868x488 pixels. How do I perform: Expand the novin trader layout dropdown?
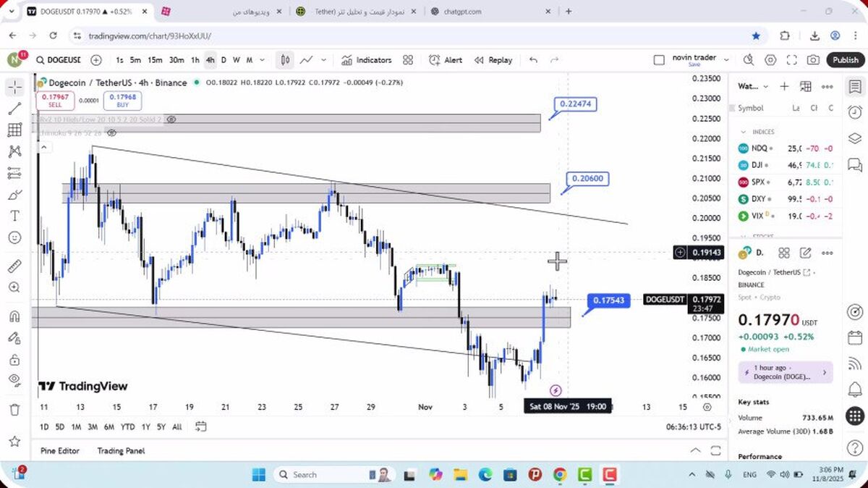pyautogui.click(x=726, y=60)
